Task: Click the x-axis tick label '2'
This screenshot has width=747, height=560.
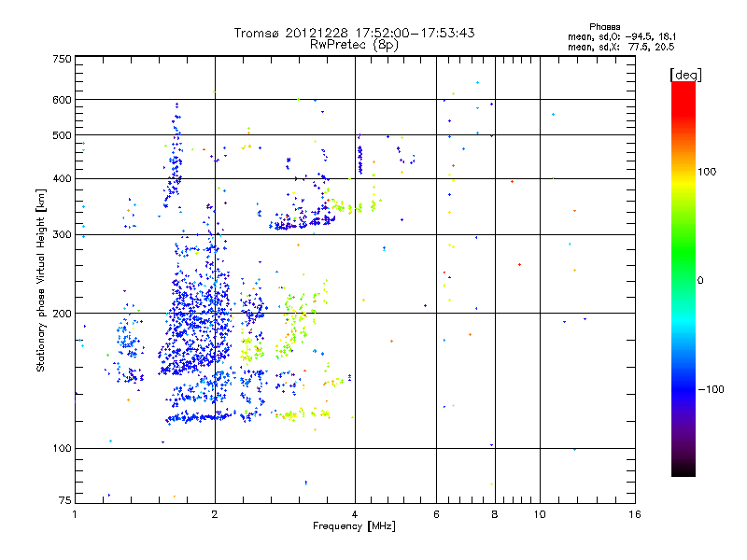Action: tap(215, 514)
